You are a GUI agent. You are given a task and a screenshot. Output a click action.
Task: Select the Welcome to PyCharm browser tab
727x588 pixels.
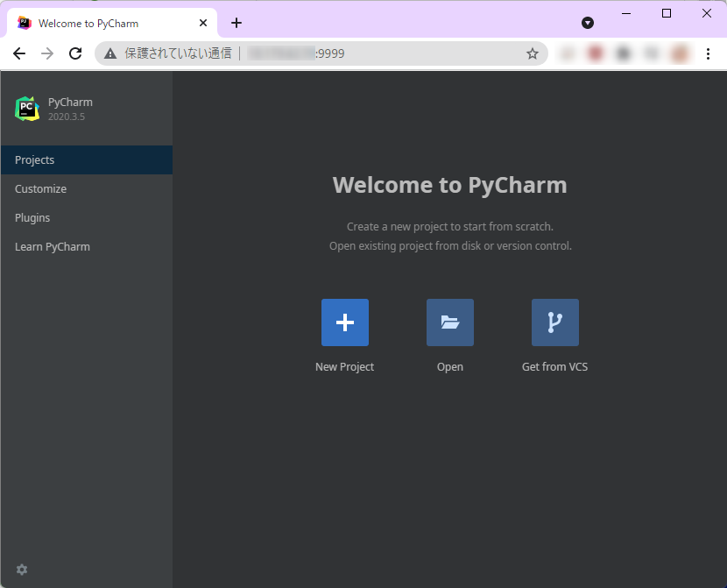point(112,23)
